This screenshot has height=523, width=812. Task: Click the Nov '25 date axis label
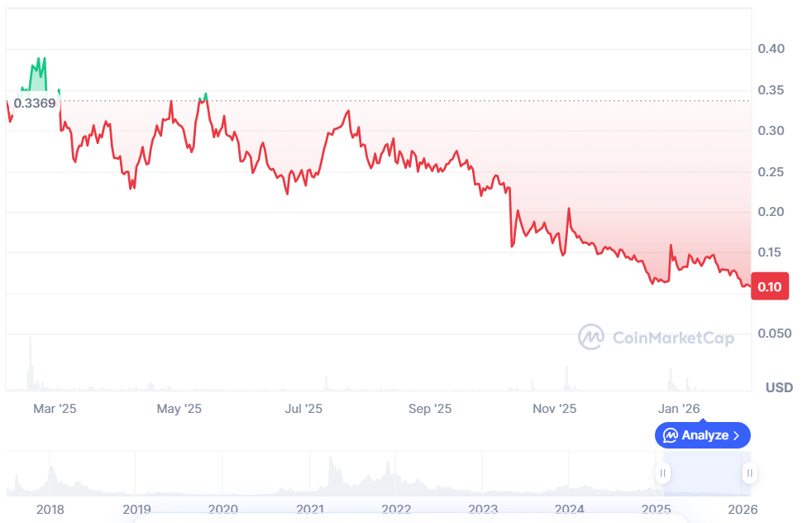[x=554, y=409]
